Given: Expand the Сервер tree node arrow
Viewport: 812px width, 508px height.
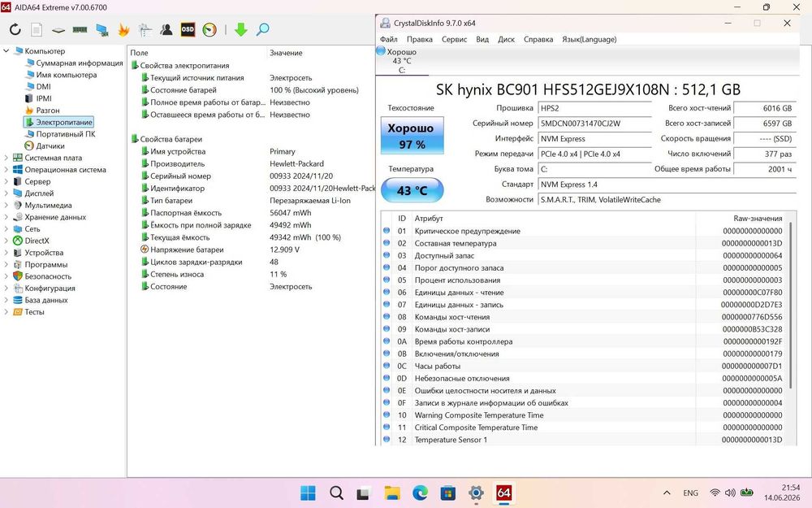Looking at the screenshot, I should (x=6, y=181).
